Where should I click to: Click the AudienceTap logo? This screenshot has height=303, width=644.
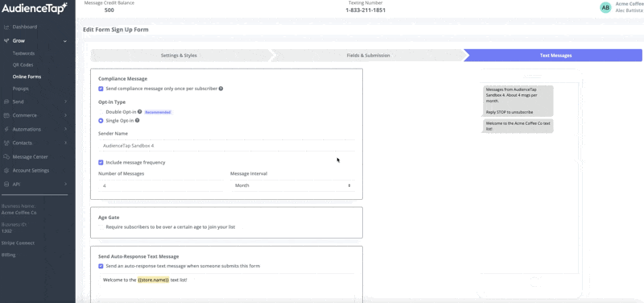(35, 8)
